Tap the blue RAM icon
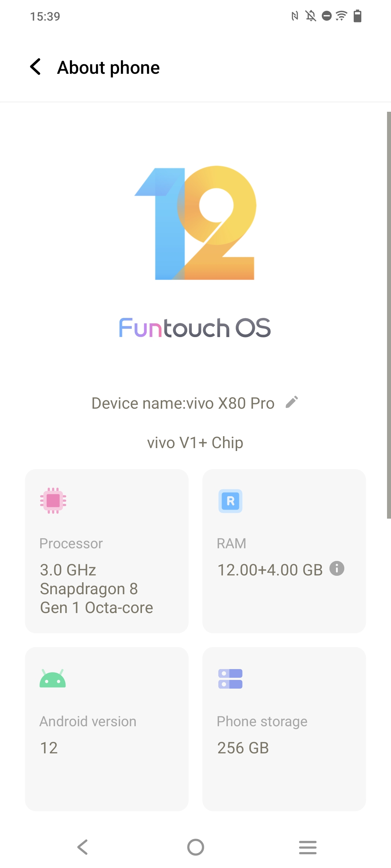Image resolution: width=391 pixels, height=868 pixels. pyautogui.click(x=230, y=501)
